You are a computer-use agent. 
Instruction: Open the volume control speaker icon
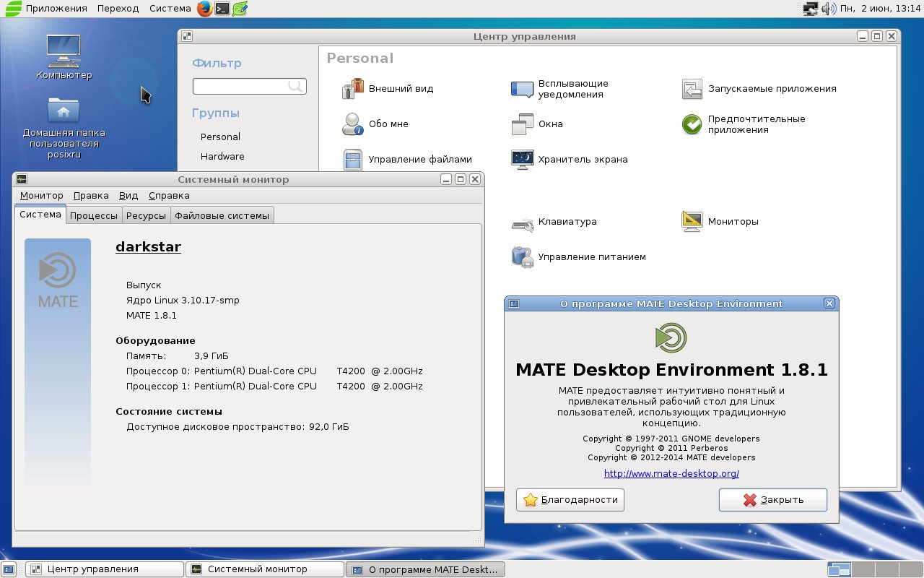[x=828, y=9]
